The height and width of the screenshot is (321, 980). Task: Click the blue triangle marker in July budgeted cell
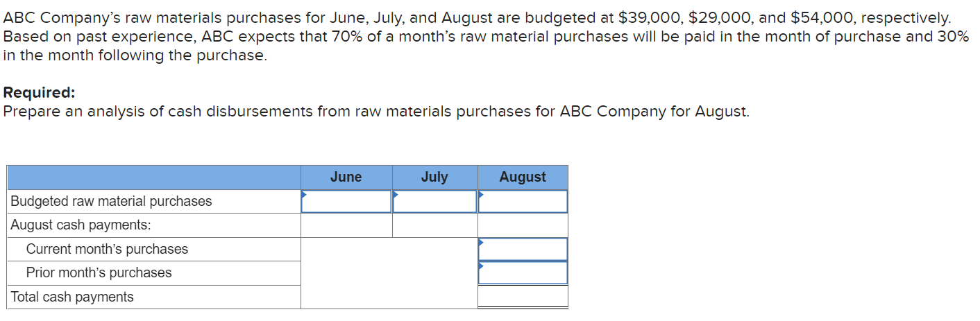coord(396,193)
